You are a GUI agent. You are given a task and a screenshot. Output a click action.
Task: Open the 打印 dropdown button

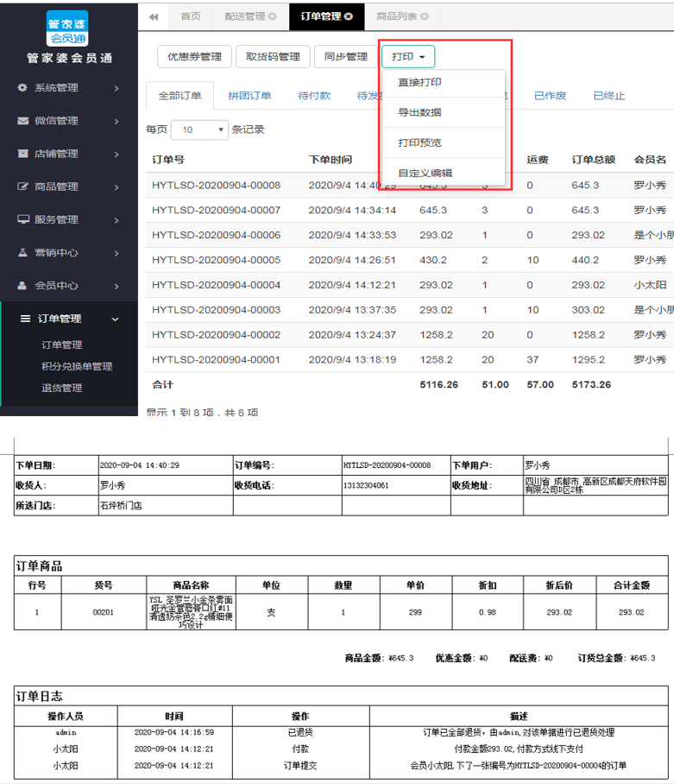[408, 56]
